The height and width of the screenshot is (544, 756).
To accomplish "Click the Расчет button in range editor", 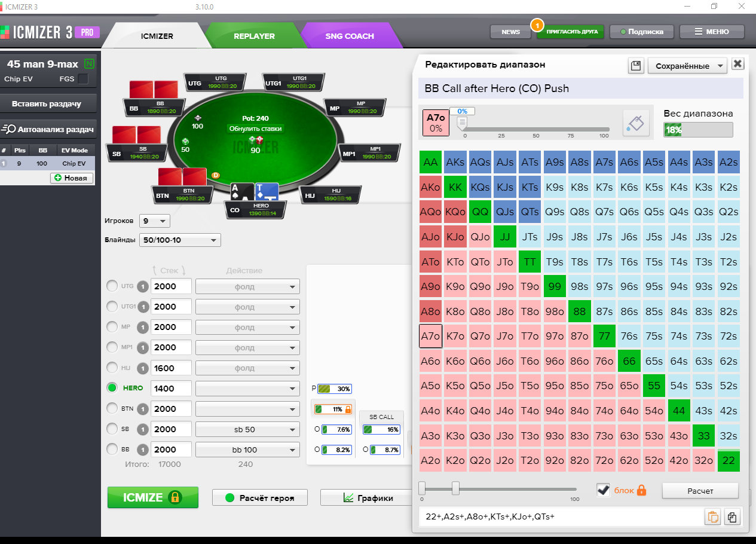I will pyautogui.click(x=700, y=491).
